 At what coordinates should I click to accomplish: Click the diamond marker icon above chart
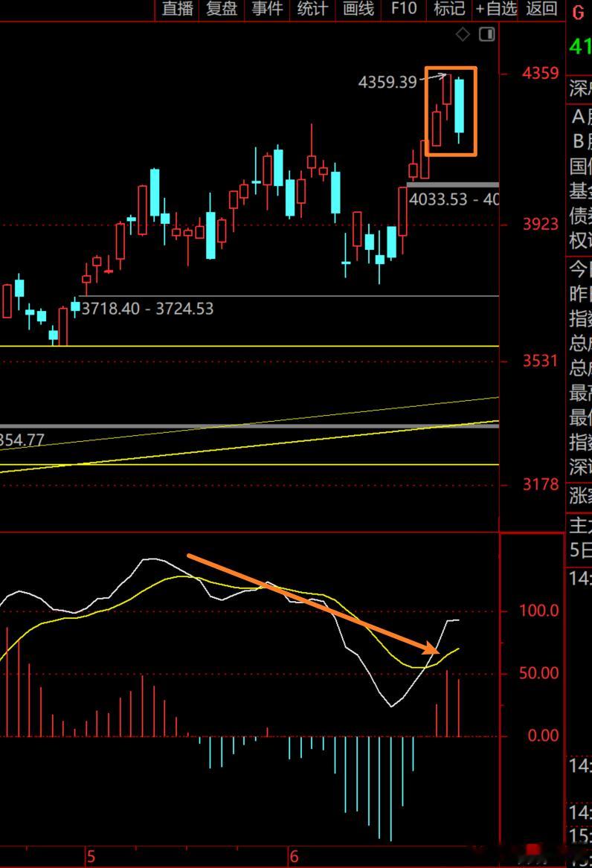coord(463,34)
